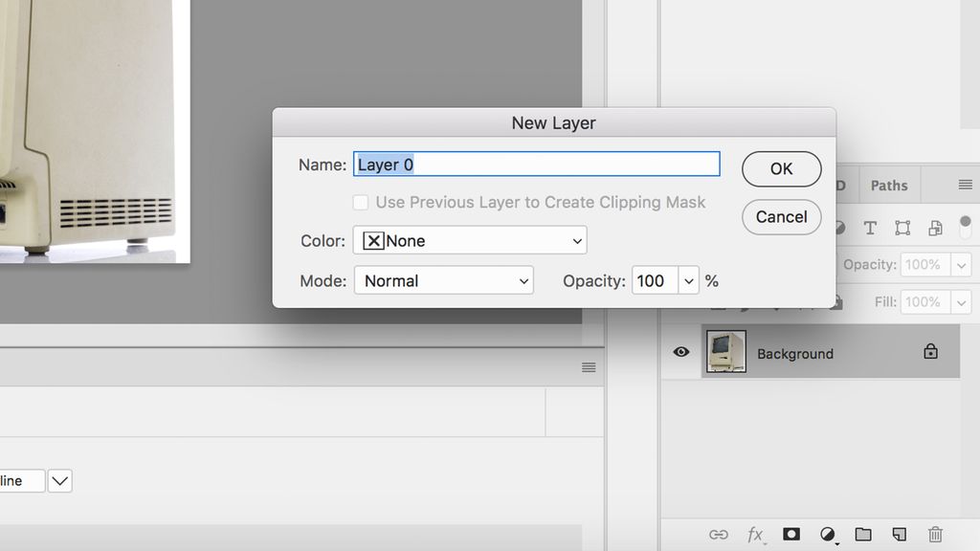Screen dimensions: 980x551
Task: Open the Fill percentage slider
Action: pos(963,302)
